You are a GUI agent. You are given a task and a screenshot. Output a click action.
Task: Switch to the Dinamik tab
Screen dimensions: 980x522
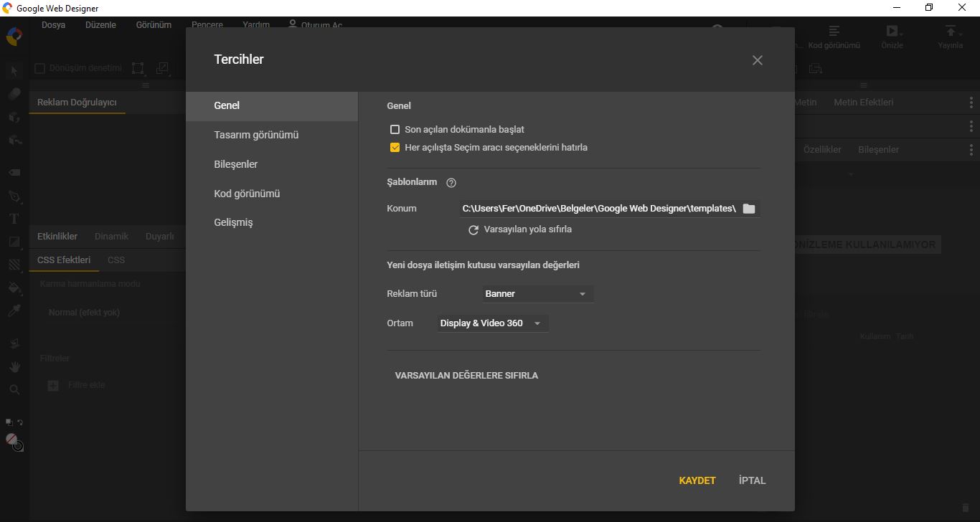pyautogui.click(x=111, y=237)
